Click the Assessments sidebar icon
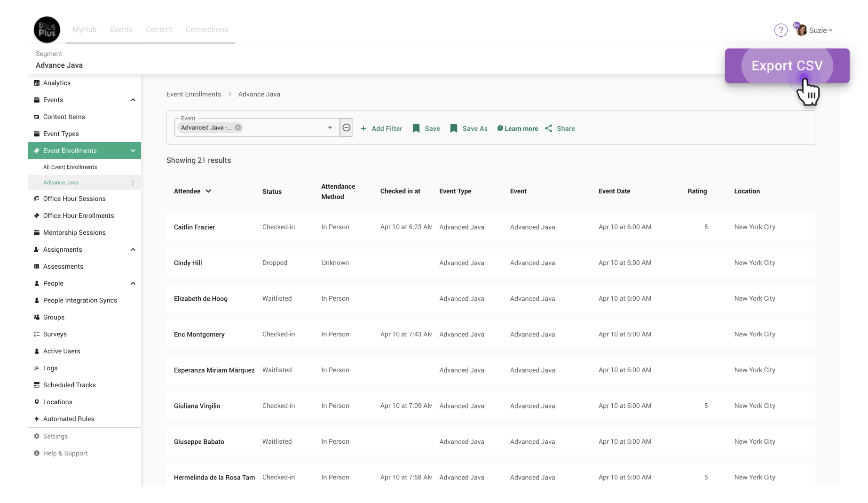 (x=37, y=266)
